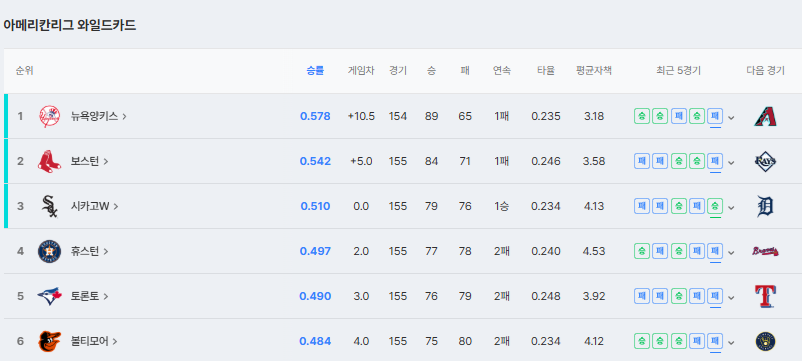Click Chicago W streak value 1승
This screenshot has height=361, width=802.
501,207
